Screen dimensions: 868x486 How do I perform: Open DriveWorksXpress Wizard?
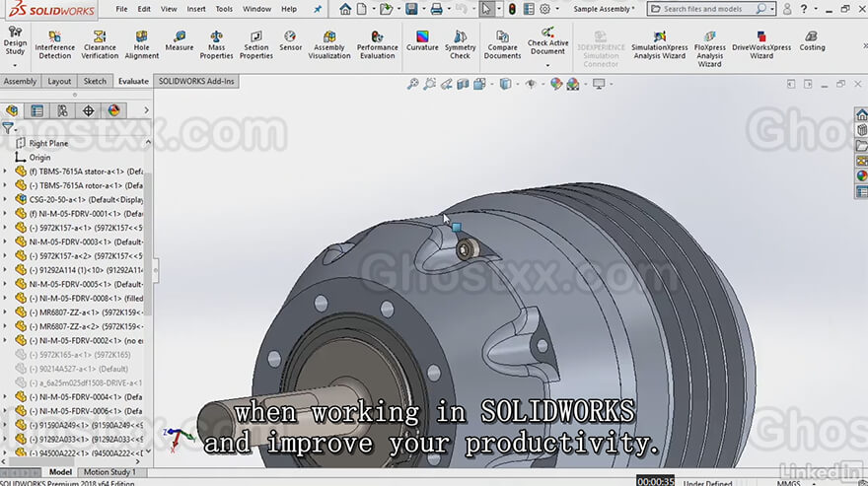(x=761, y=45)
